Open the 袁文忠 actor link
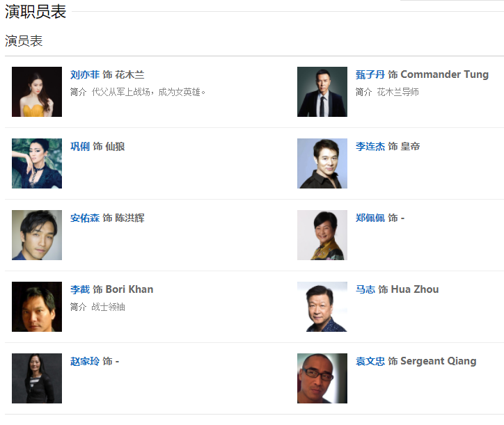Image resolution: width=504 pixels, height=425 pixels. point(370,361)
